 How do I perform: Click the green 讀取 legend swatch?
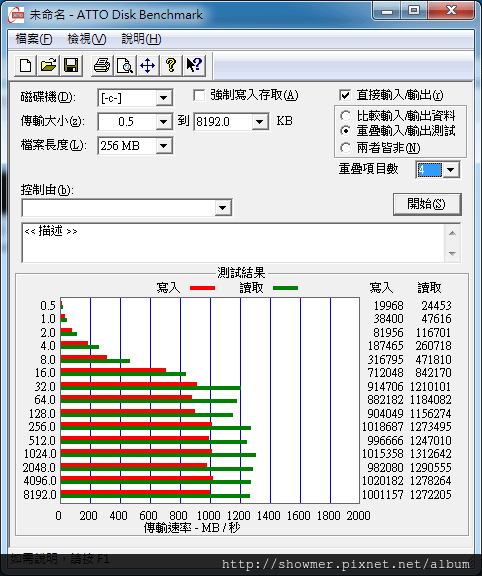tap(285, 288)
